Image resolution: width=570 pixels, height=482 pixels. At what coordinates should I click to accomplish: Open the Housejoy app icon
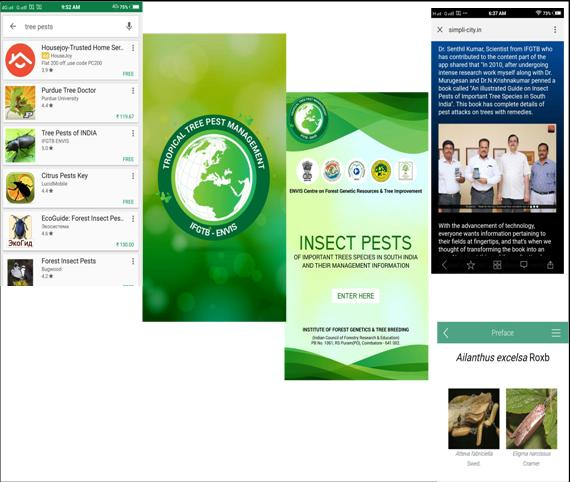coord(20,60)
